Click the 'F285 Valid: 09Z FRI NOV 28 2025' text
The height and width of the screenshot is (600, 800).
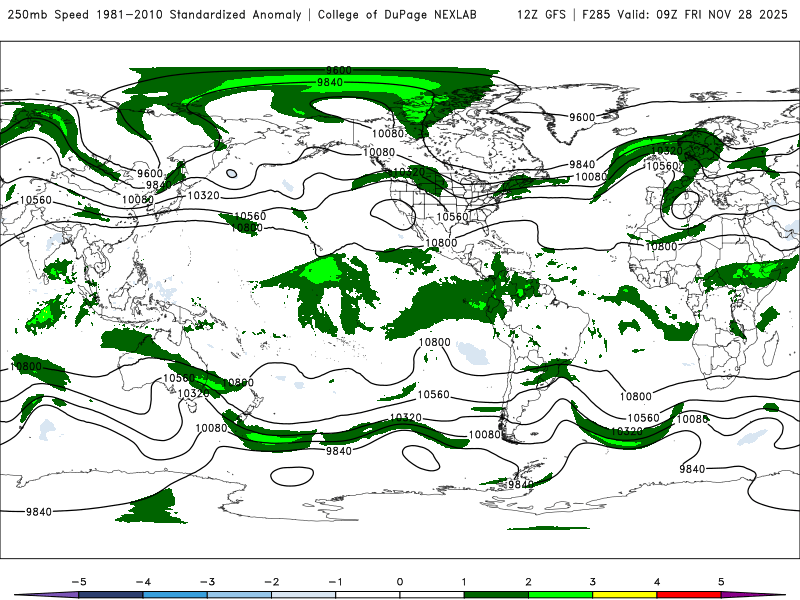[x=685, y=15]
